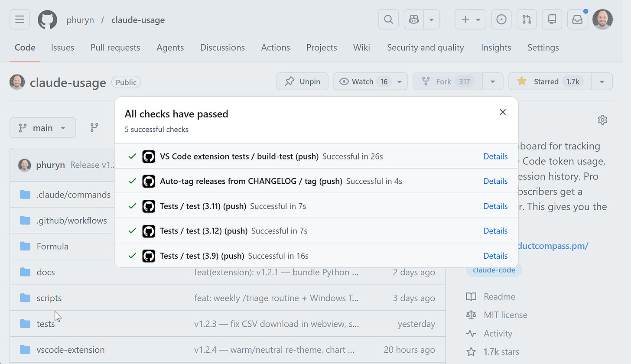
Task: Click Tests / test (3.11) check name
Action: (x=203, y=206)
